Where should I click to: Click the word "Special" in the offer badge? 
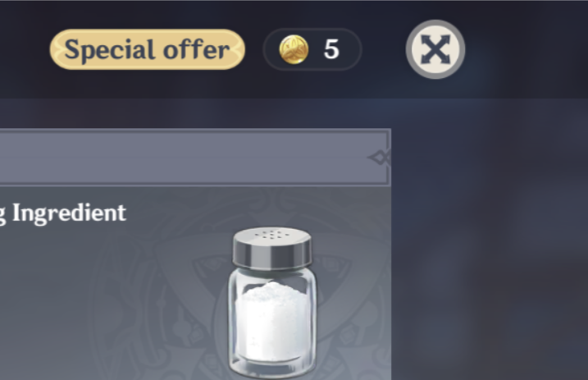coord(103,50)
